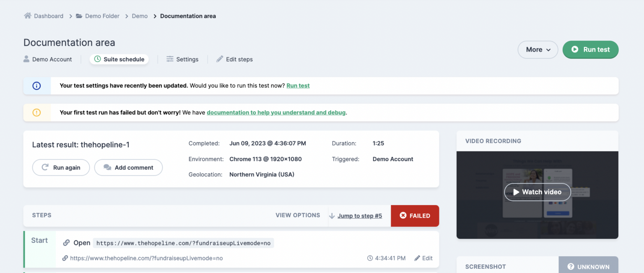This screenshot has width=644, height=273.
Task: Click the Settings sliders icon
Action: (x=169, y=59)
